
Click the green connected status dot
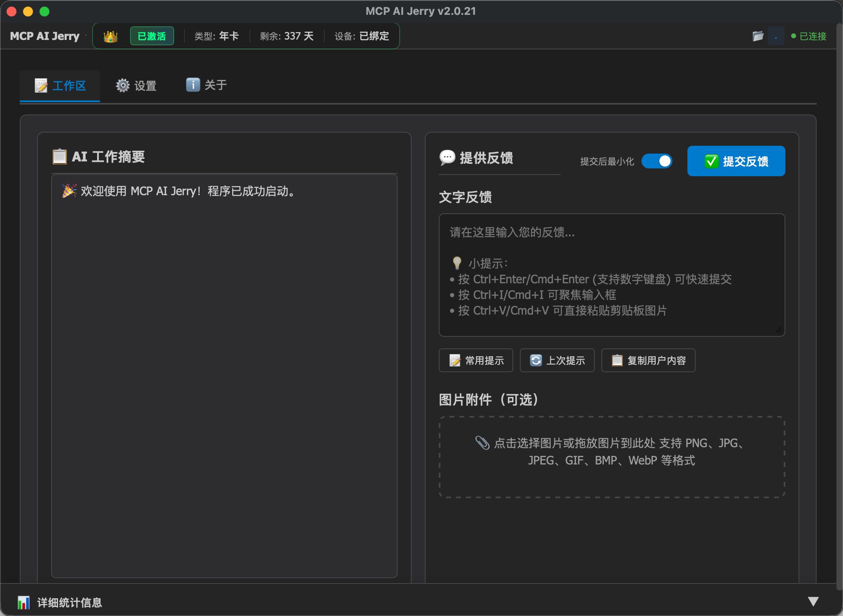(793, 36)
